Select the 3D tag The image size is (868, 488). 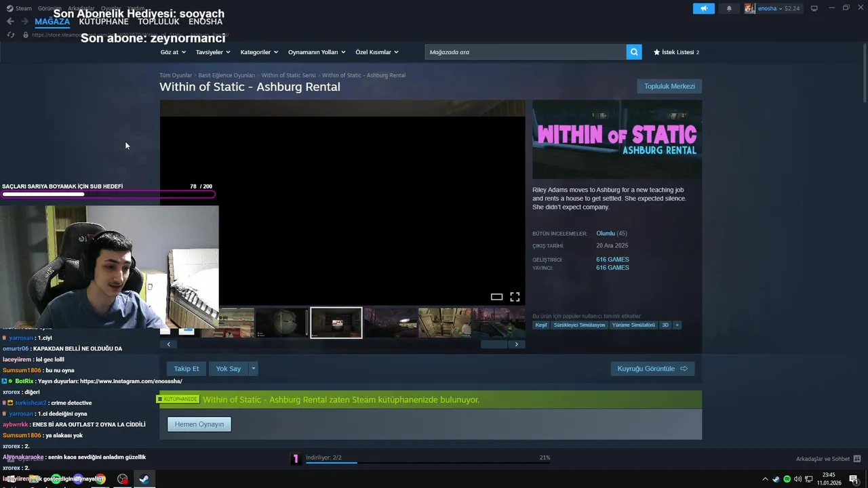click(665, 325)
